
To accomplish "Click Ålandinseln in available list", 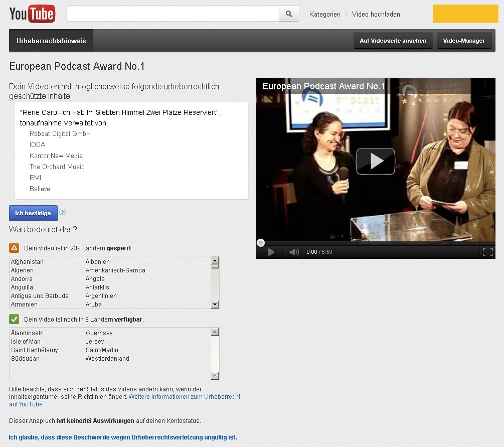I will [x=27, y=333].
